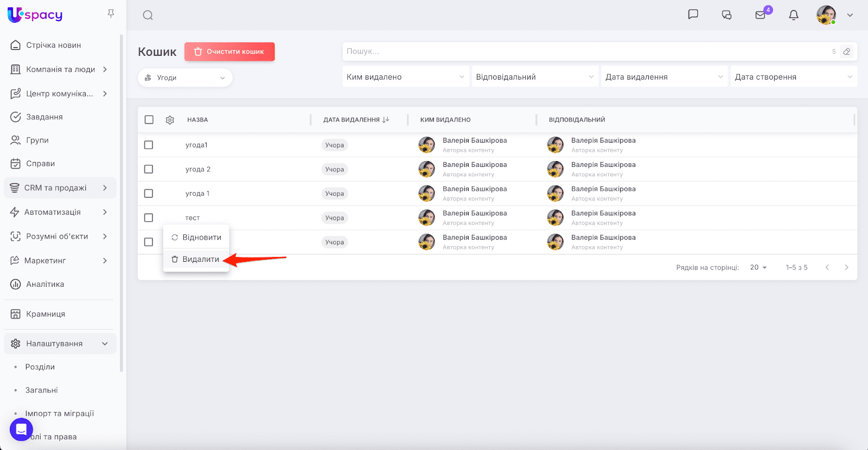Click the pin sidebar icon
Screen dimensions: 868x450
(x=111, y=14)
